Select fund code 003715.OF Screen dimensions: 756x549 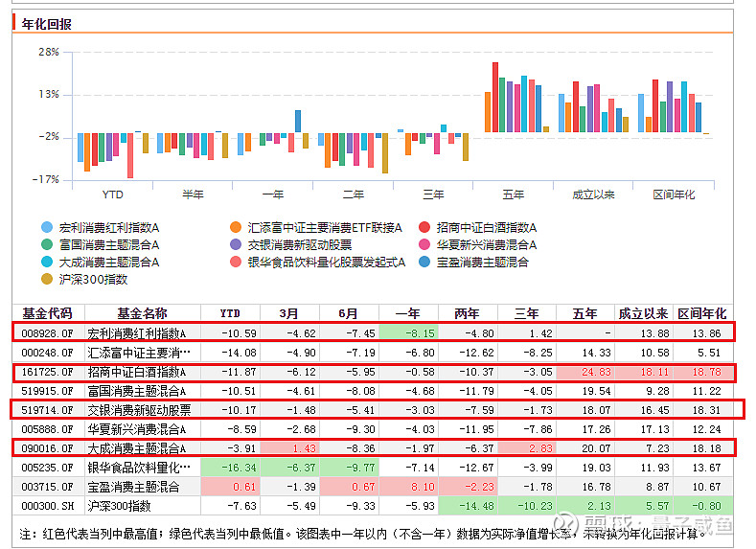47,487
